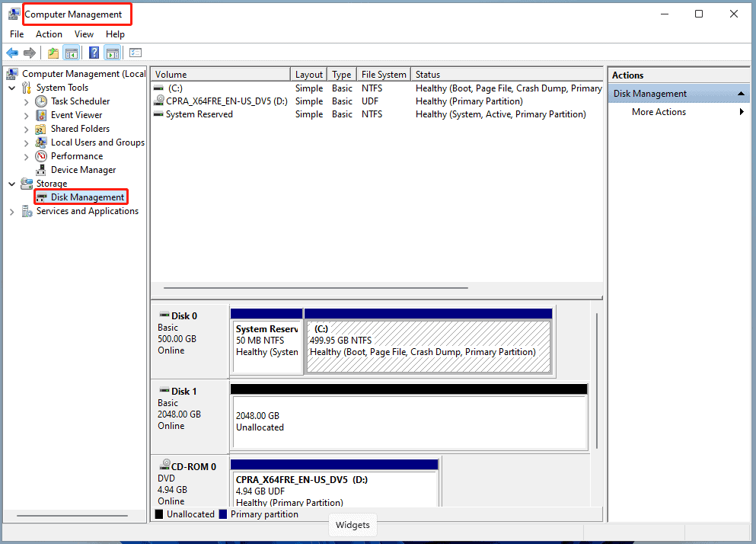756x544 pixels.
Task: Open the View menu
Action: pos(84,34)
